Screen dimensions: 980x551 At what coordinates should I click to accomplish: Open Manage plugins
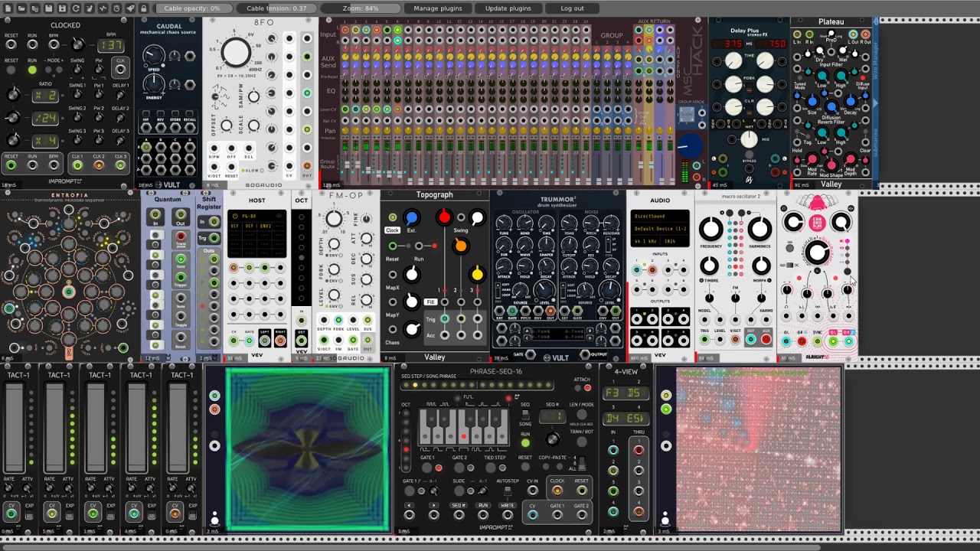[438, 8]
